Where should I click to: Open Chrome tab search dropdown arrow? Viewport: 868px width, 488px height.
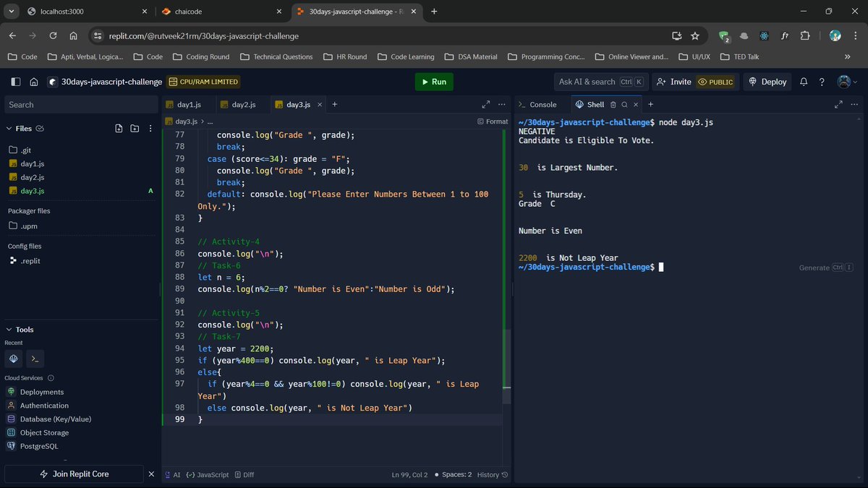(12, 12)
